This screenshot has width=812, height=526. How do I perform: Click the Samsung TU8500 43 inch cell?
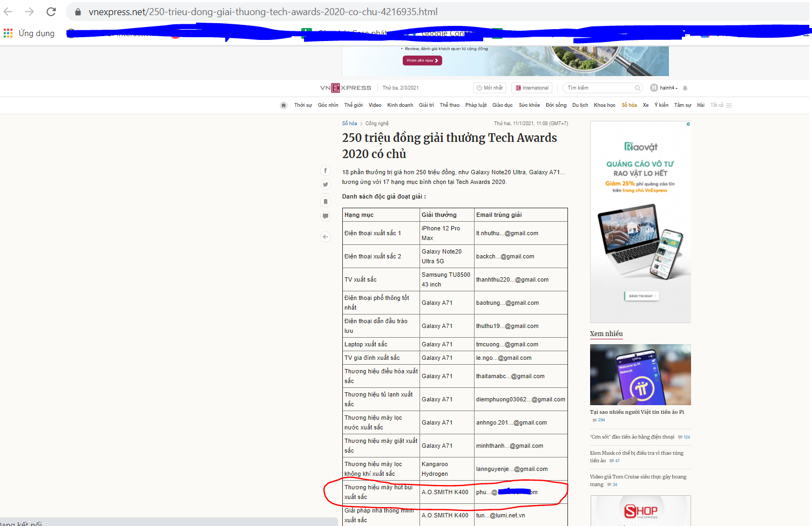pyautogui.click(x=446, y=279)
